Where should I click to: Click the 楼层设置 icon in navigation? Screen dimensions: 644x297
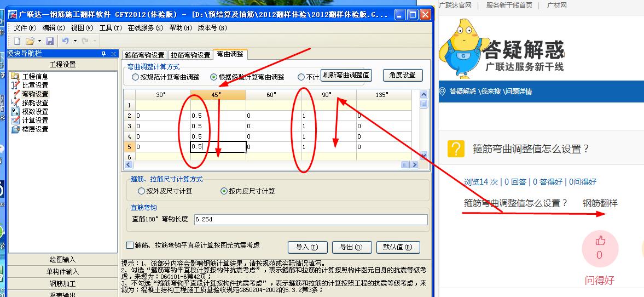click(x=15, y=129)
